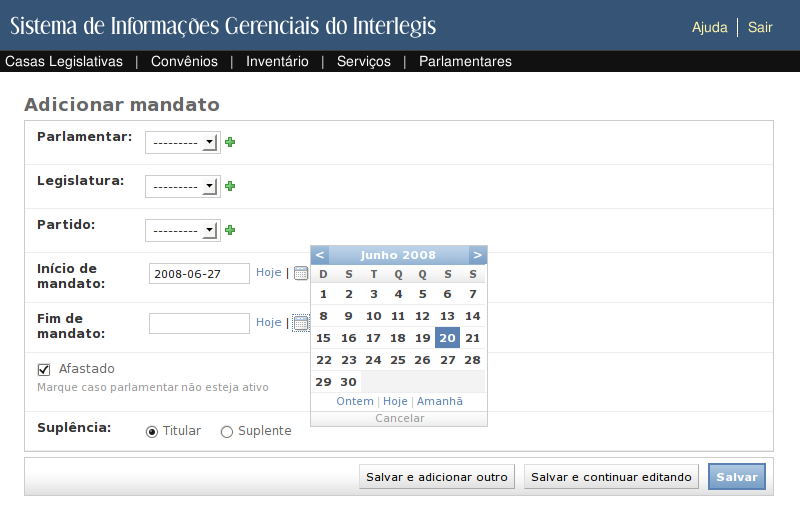Open the Parlamentar dropdown

pyautogui.click(x=182, y=143)
